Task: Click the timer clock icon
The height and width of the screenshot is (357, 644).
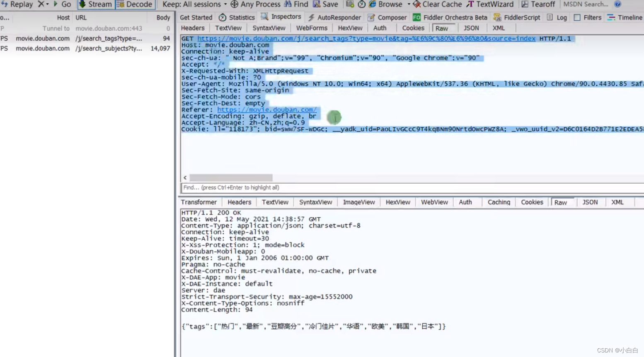Action: point(361,4)
